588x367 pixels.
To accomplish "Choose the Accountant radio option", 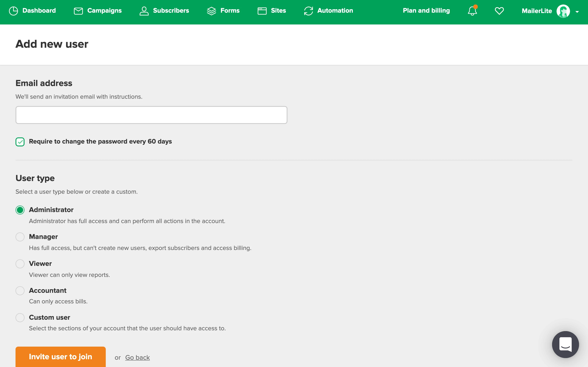I will (20, 291).
